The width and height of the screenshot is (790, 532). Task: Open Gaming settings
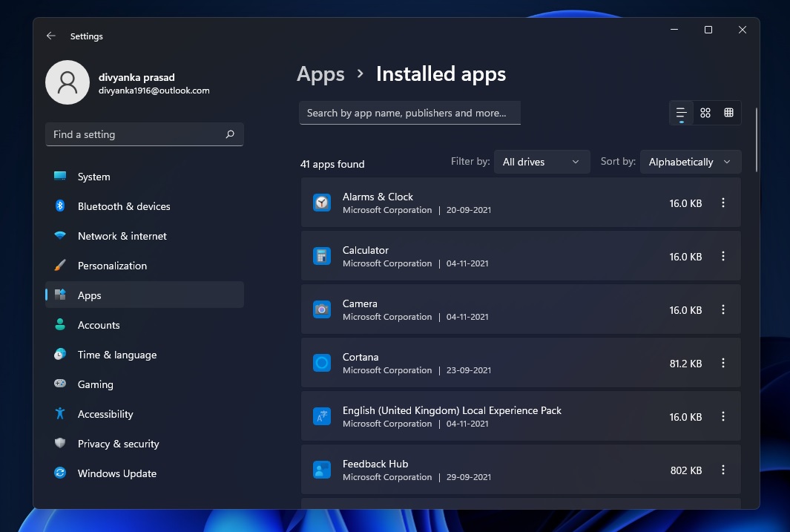[145, 384]
